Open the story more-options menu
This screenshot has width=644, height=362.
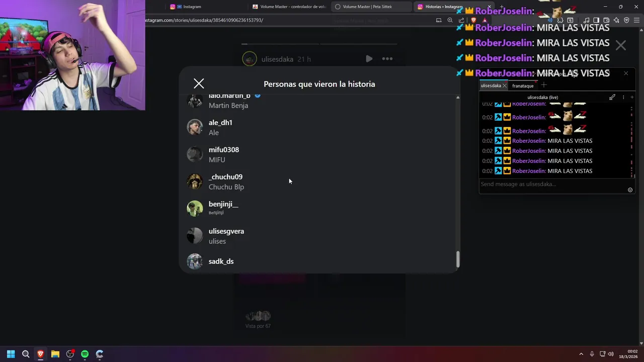[x=387, y=59]
